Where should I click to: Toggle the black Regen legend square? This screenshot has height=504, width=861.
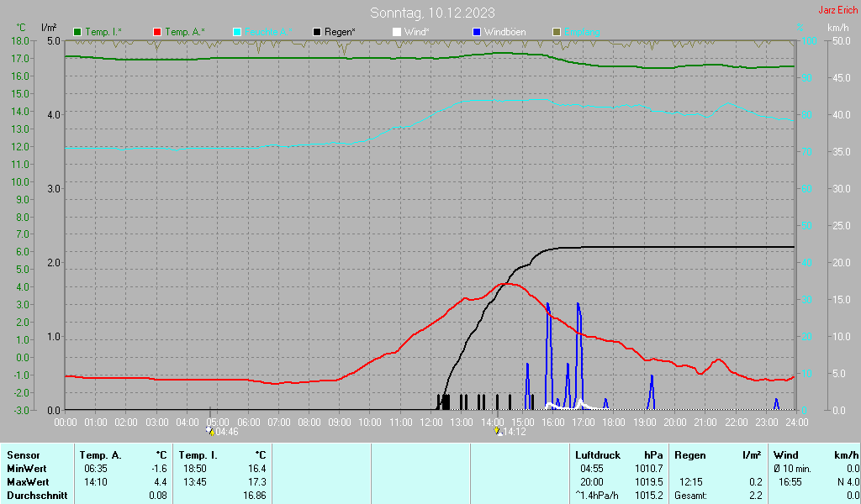[x=317, y=32]
